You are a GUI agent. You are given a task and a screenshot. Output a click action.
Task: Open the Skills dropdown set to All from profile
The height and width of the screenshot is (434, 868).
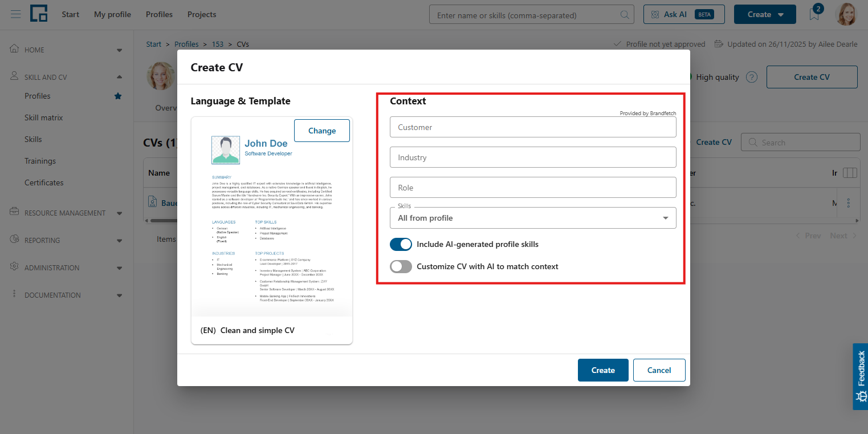click(533, 218)
